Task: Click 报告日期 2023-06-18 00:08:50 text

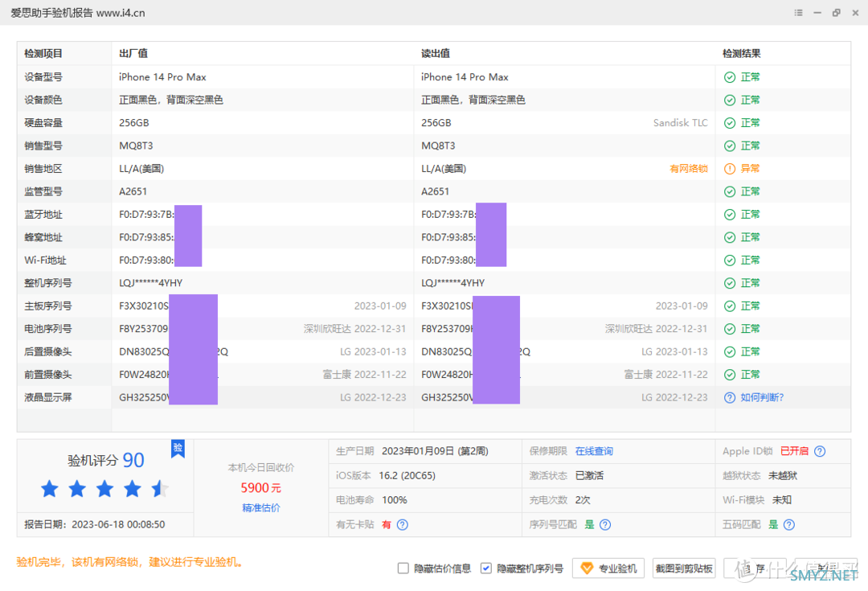Action: click(95, 524)
